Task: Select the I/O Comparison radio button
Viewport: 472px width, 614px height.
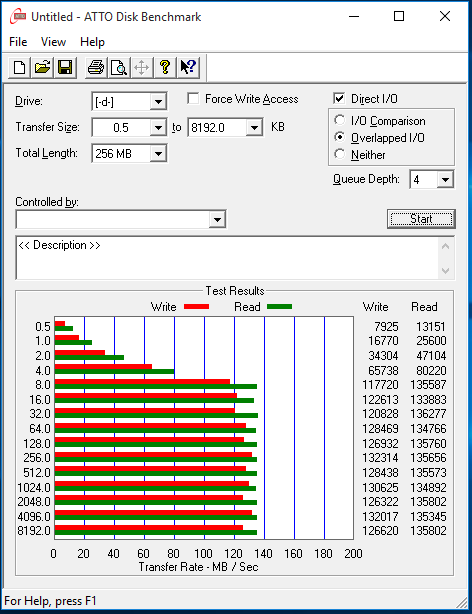Action: [340, 120]
